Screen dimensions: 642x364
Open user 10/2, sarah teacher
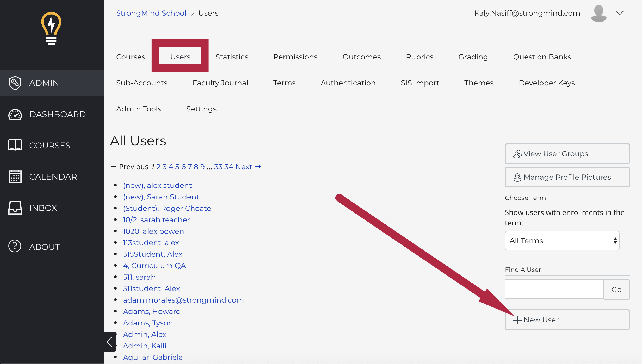pos(156,220)
